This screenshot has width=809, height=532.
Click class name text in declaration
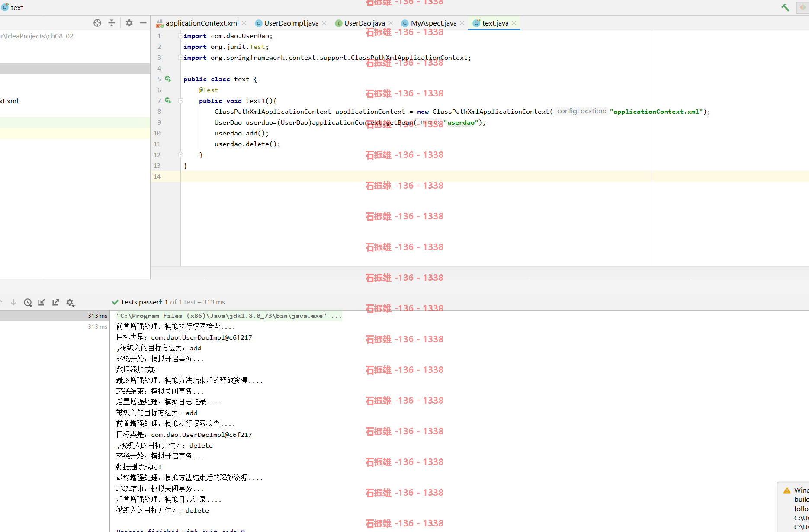click(242, 79)
